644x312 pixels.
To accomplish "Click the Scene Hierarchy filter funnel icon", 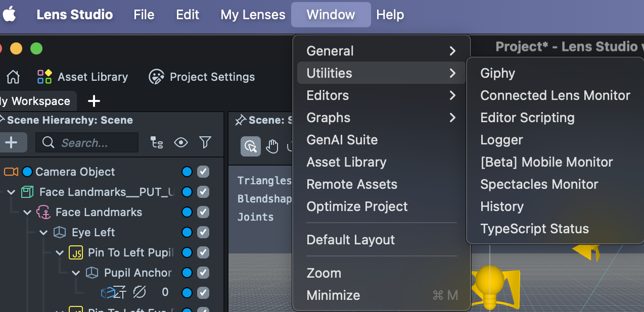I will pyautogui.click(x=205, y=143).
